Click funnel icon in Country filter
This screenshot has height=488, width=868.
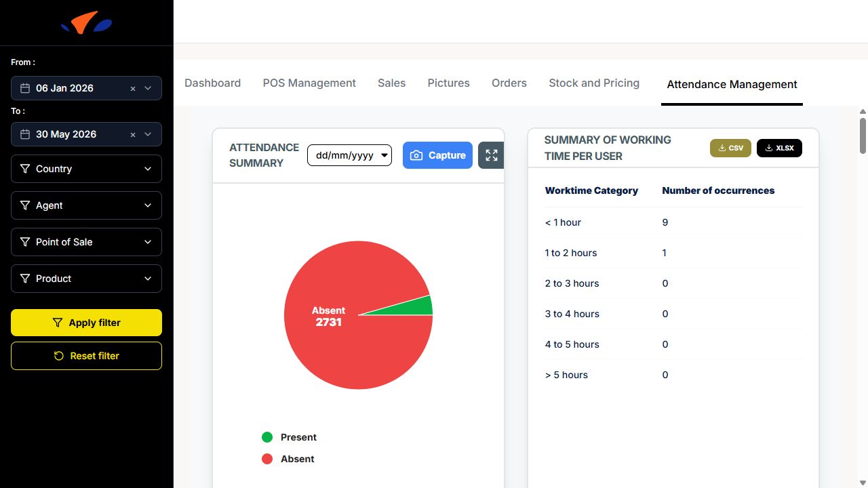tap(25, 169)
